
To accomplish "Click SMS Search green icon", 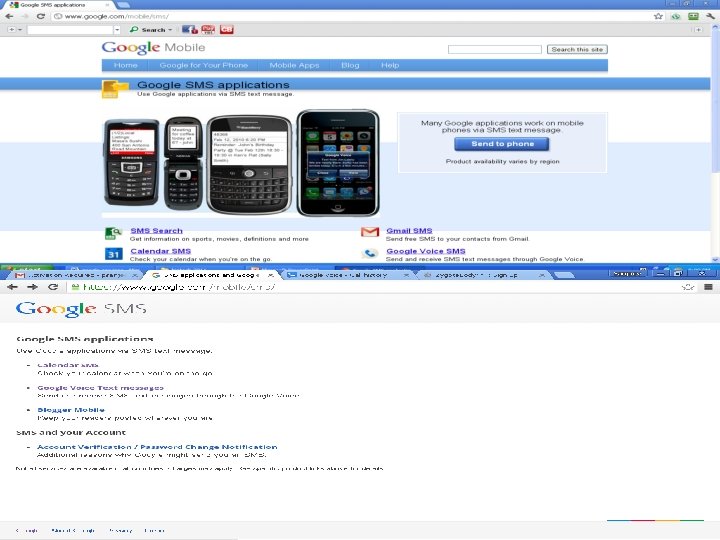I will click(113, 233).
